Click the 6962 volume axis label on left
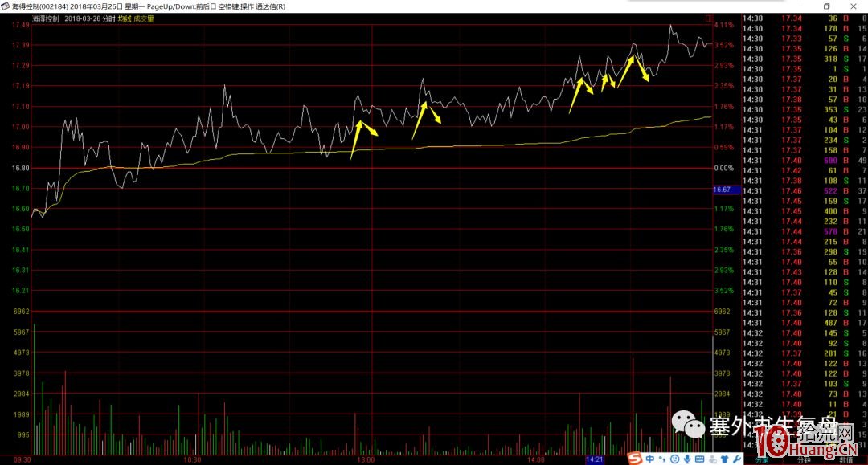 21,312
